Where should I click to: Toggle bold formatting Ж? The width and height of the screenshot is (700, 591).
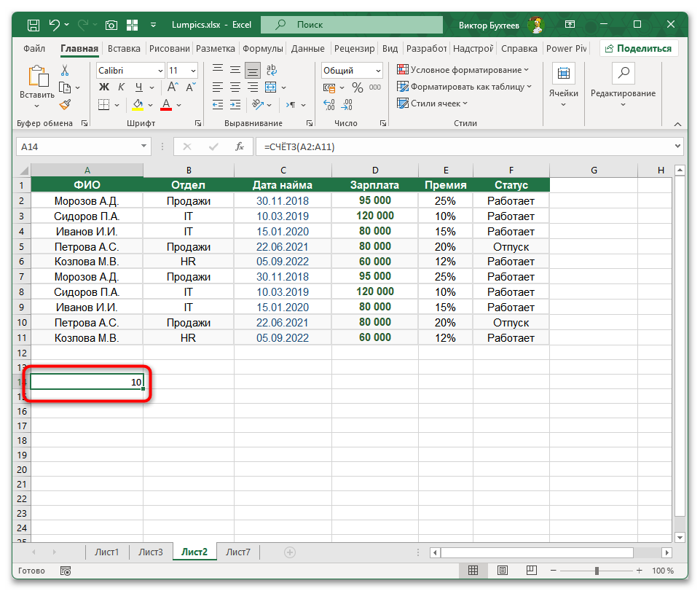pyautogui.click(x=104, y=87)
